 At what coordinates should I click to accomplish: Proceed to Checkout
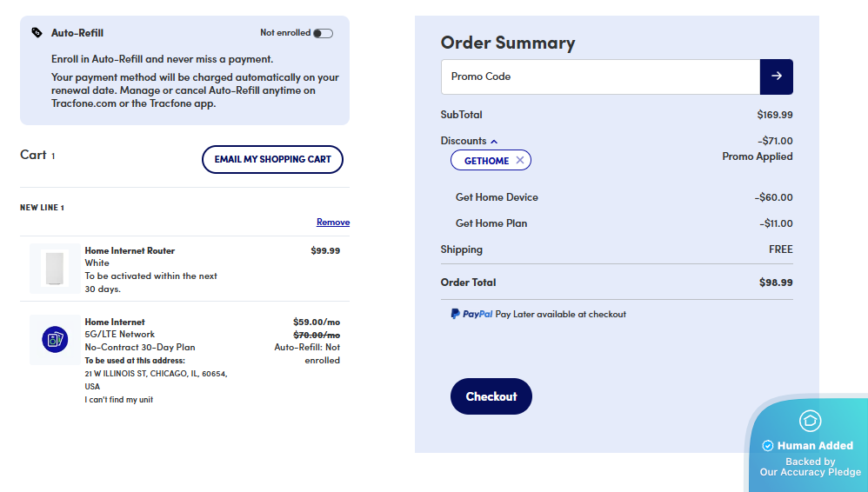[491, 396]
